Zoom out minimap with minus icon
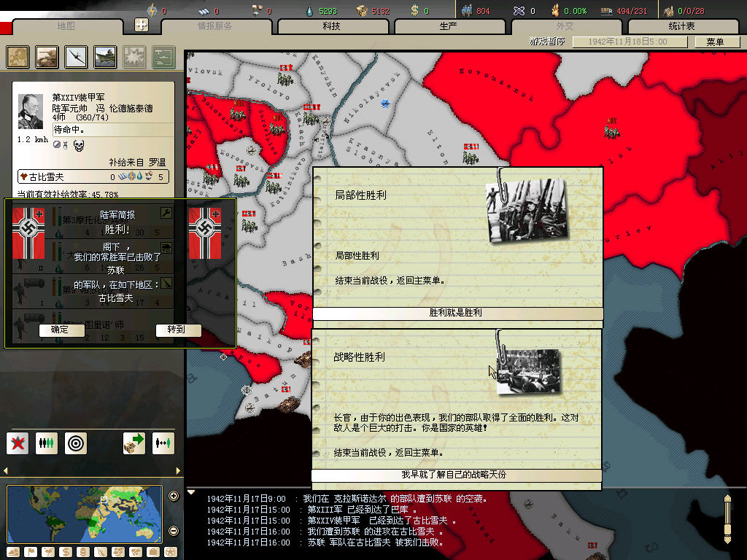Image resolution: width=747 pixels, height=560 pixels. click(x=174, y=531)
